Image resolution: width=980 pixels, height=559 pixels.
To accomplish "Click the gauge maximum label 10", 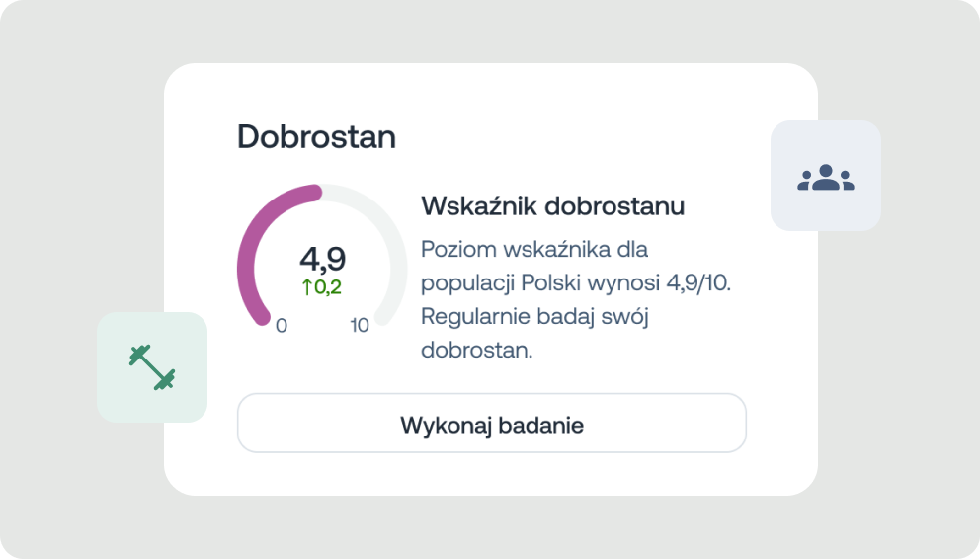I will click(360, 325).
